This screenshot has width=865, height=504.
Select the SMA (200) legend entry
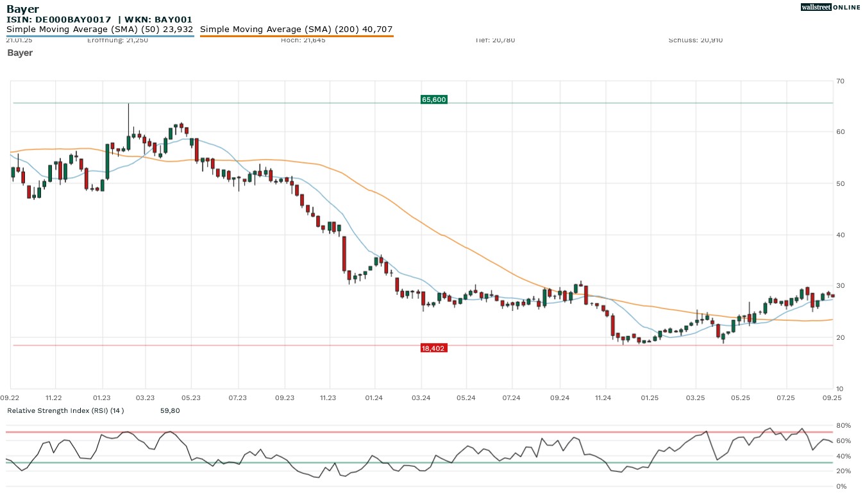tap(296, 29)
